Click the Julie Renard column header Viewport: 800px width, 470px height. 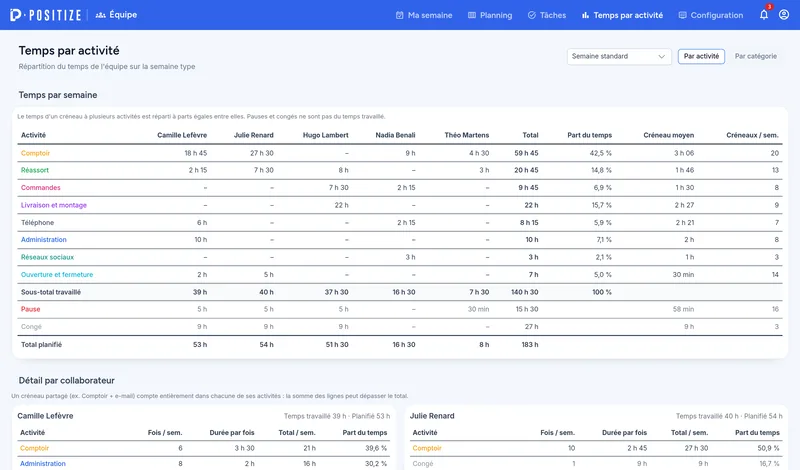point(254,135)
